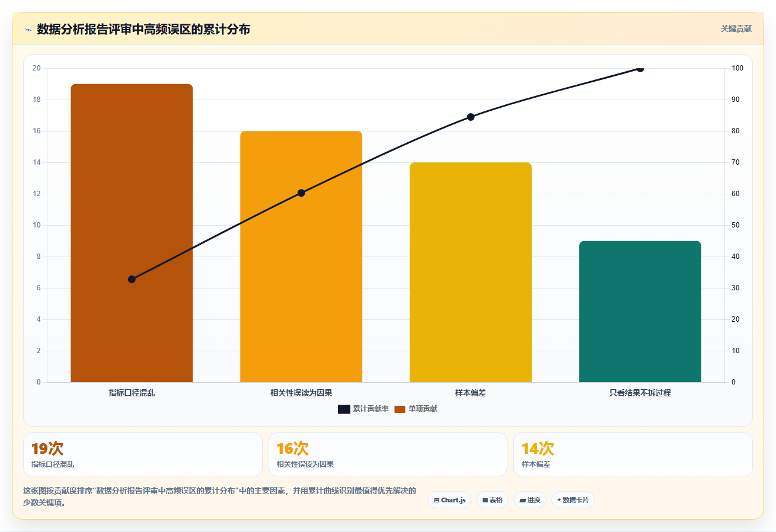Click the Chart.js tag chip

tap(449, 500)
